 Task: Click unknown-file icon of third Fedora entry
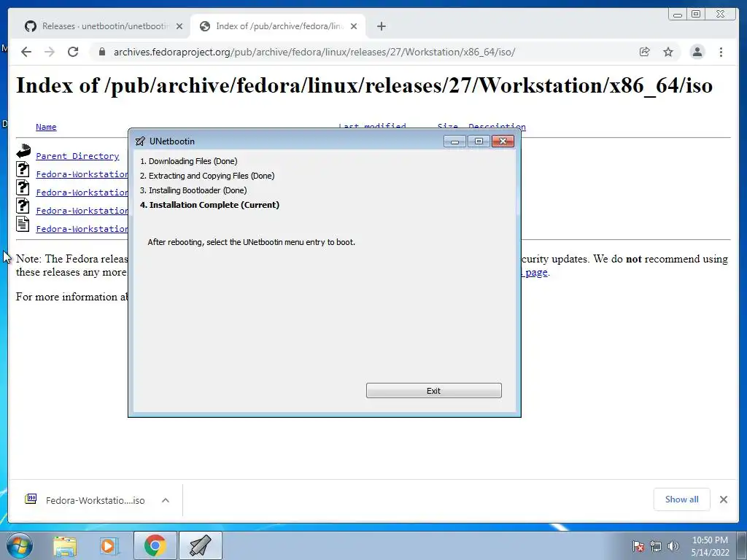23,205
